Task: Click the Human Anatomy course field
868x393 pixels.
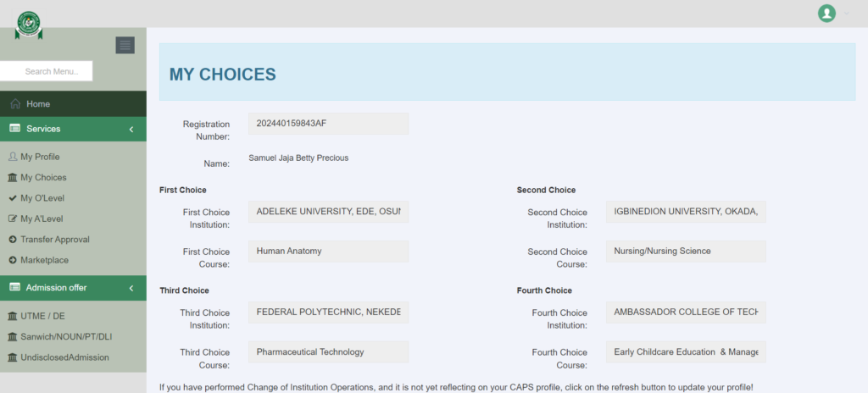Action: [x=328, y=252]
